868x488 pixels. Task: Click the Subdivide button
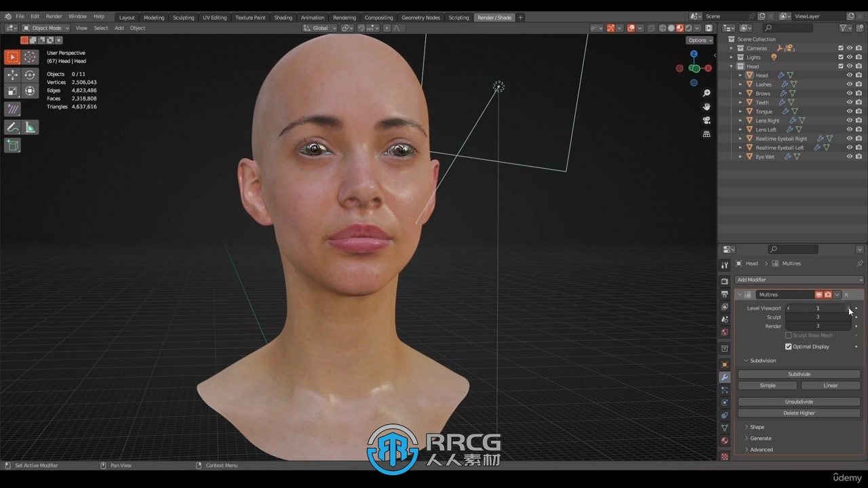point(800,374)
